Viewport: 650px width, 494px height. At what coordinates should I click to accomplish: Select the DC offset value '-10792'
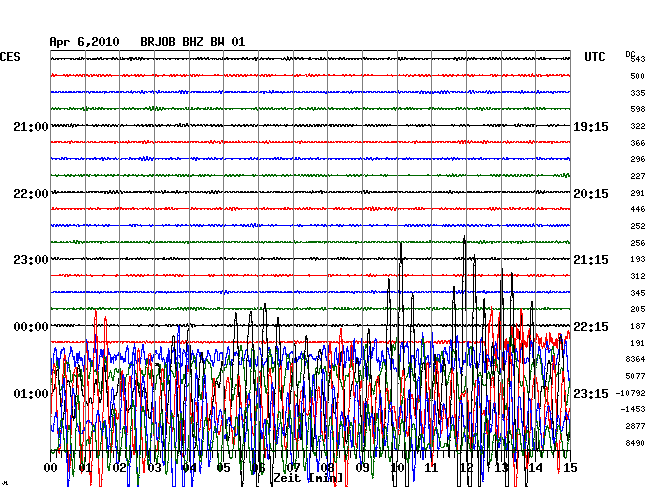click(631, 393)
